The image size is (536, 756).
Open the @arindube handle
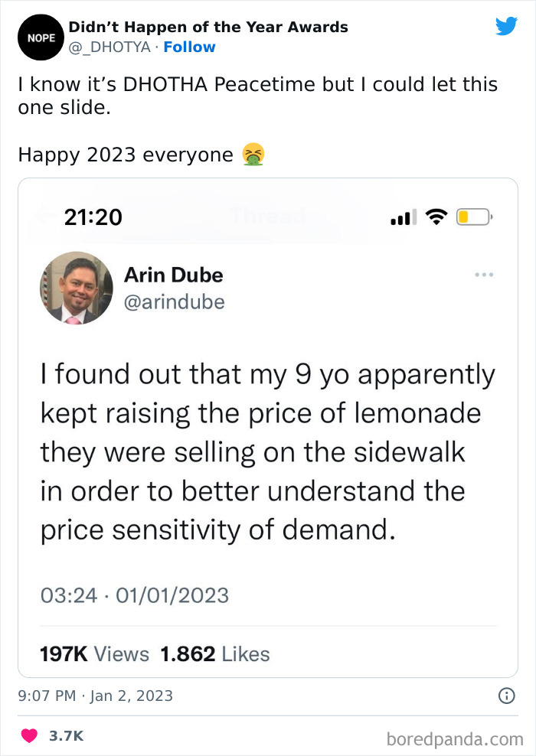tap(174, 302)
